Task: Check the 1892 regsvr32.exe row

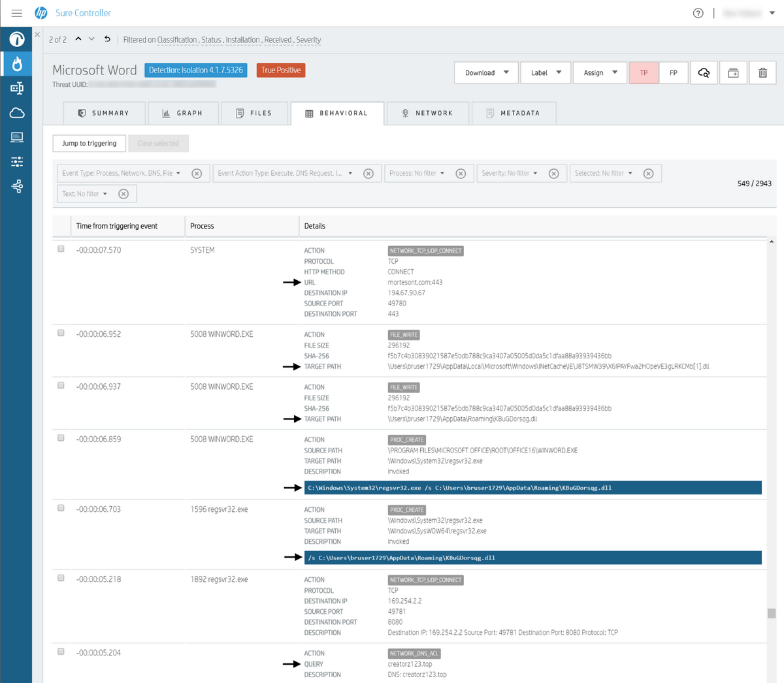Action: pos(61,578)
